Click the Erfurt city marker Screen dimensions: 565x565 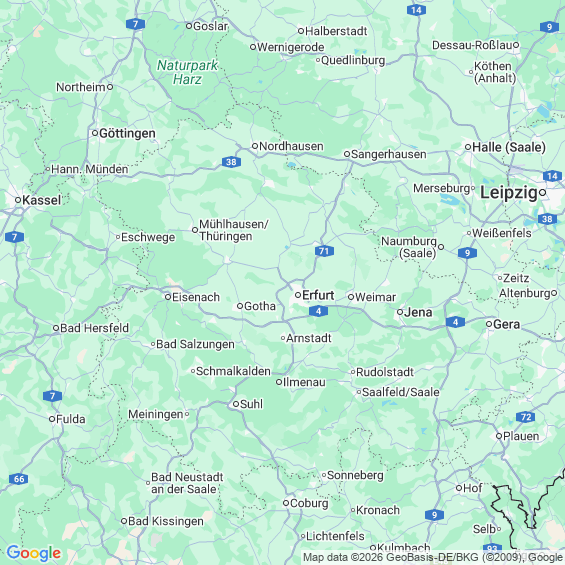click(298, 295)
